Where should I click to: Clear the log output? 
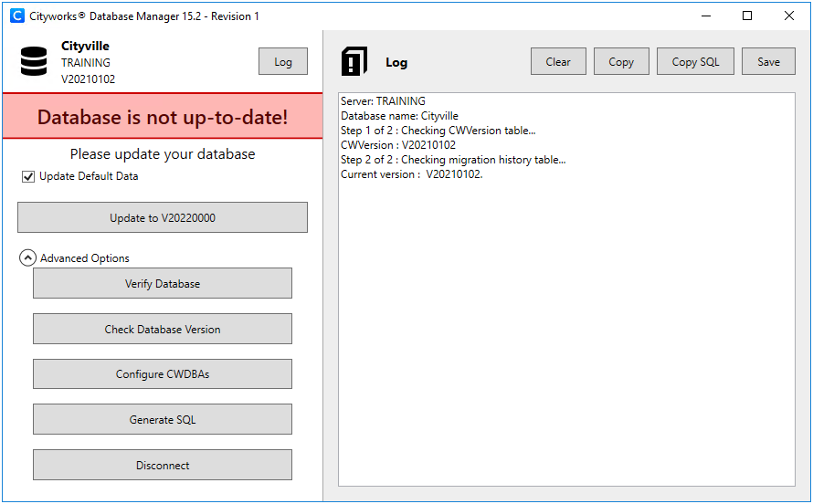(x=558, y=62)
